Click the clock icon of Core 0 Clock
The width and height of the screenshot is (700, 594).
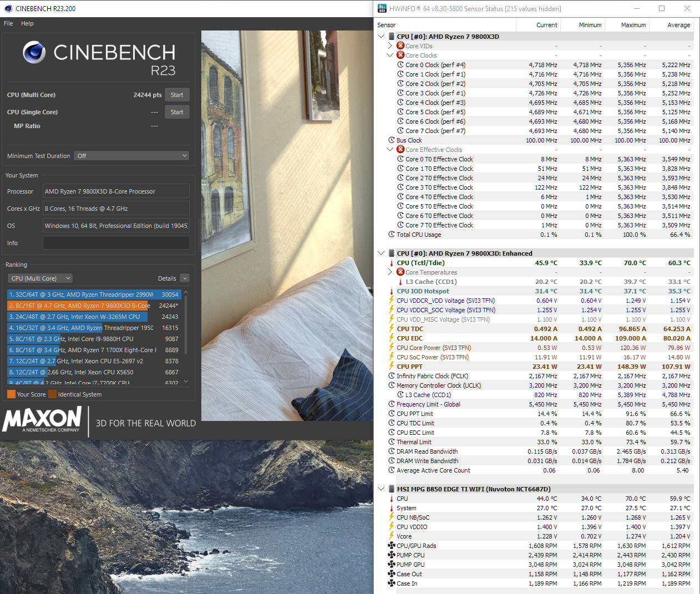pos(400,65)
